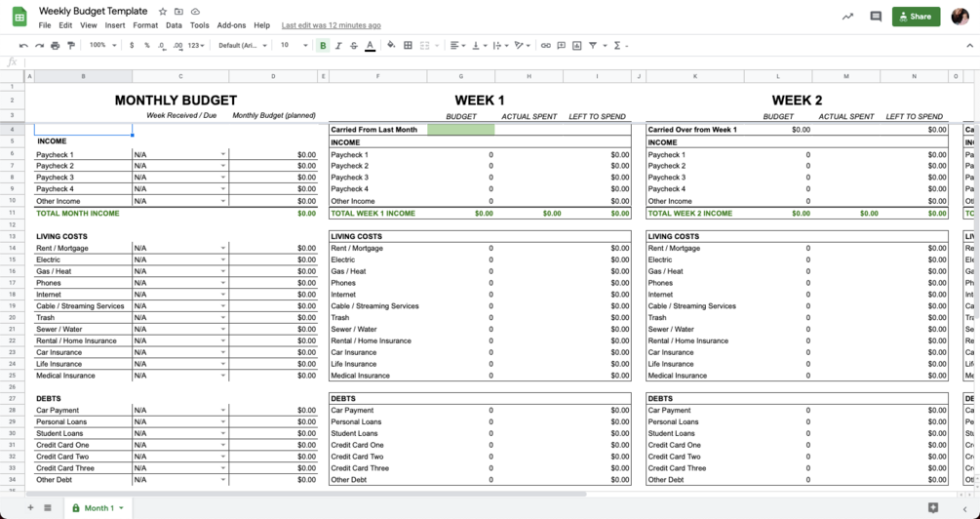Move the document using the folder icon
Viewport: 980px width, 519px height.
pos(178,12)
